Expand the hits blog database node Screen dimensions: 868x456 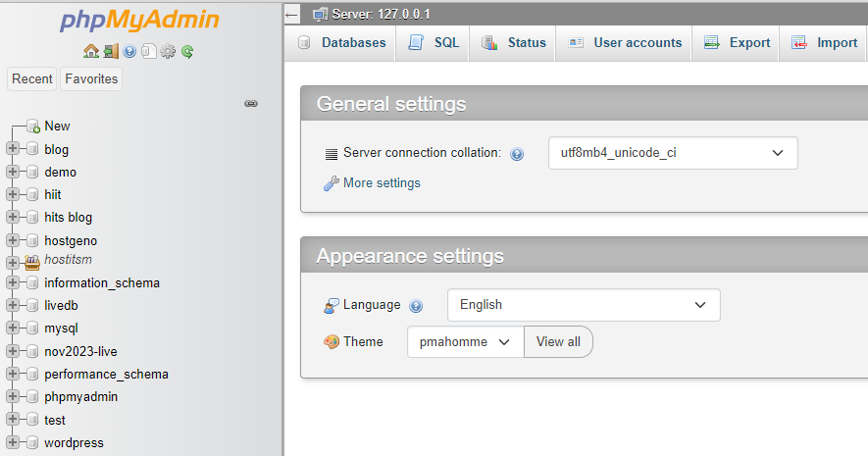12,217
